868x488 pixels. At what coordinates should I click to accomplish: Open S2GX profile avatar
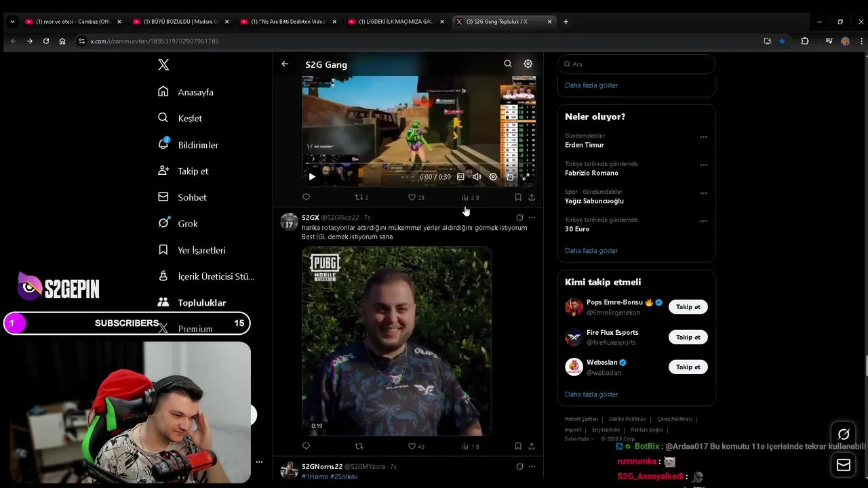pyautogui.click(x=290, y=222)
